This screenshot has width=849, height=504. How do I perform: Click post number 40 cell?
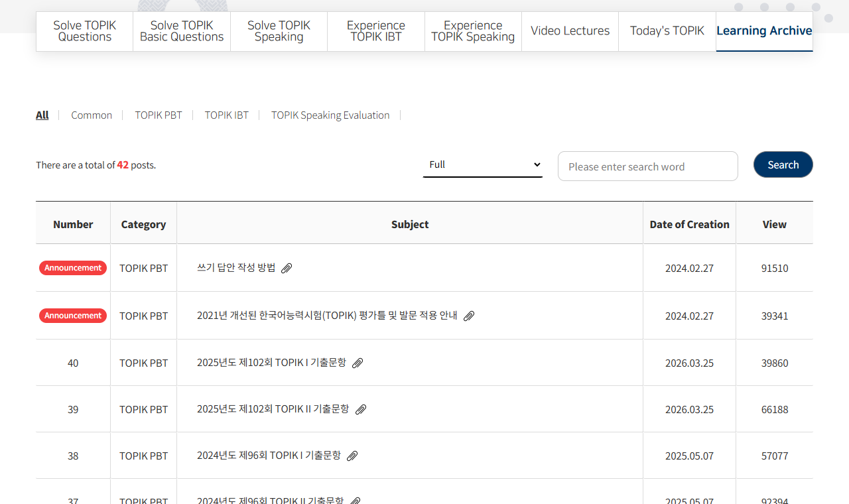pyautogui.click(x=73, y=363)
